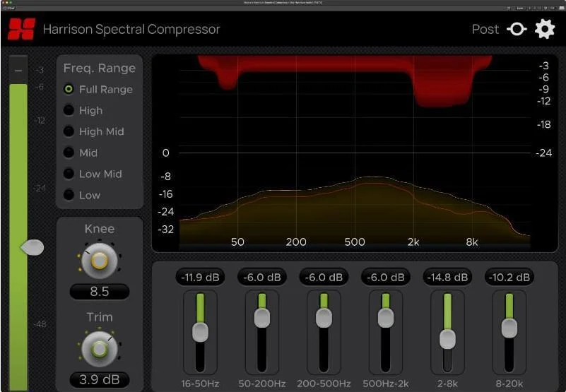Click the 8k frequency axis label
The width and height of the screenshot is (566, 392).
coord(472,242)
